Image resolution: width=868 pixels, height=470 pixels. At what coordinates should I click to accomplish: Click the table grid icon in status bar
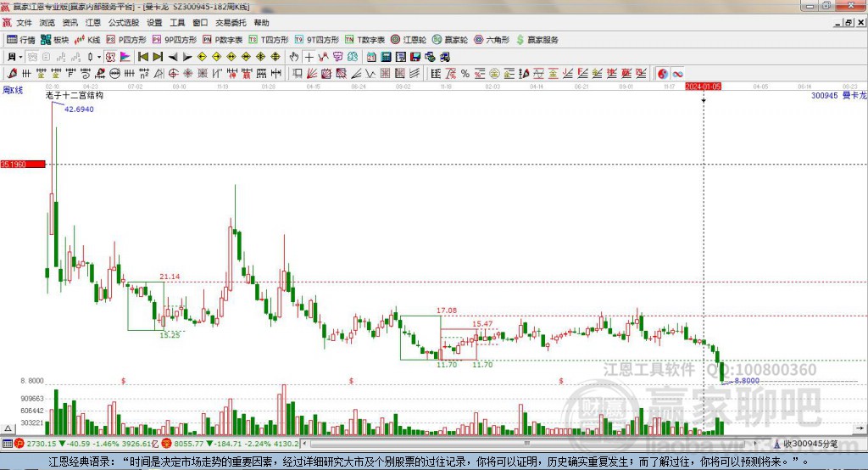(7, 444)
